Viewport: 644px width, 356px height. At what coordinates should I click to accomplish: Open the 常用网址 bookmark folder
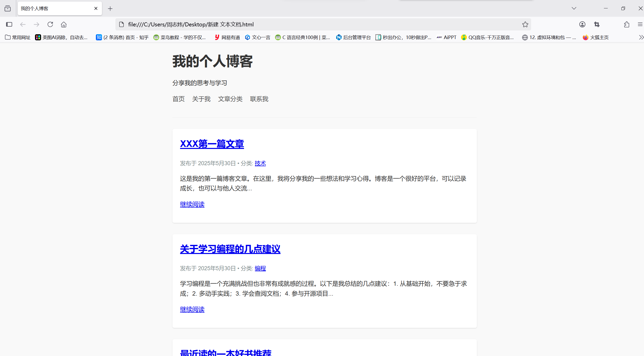(18, 37)
